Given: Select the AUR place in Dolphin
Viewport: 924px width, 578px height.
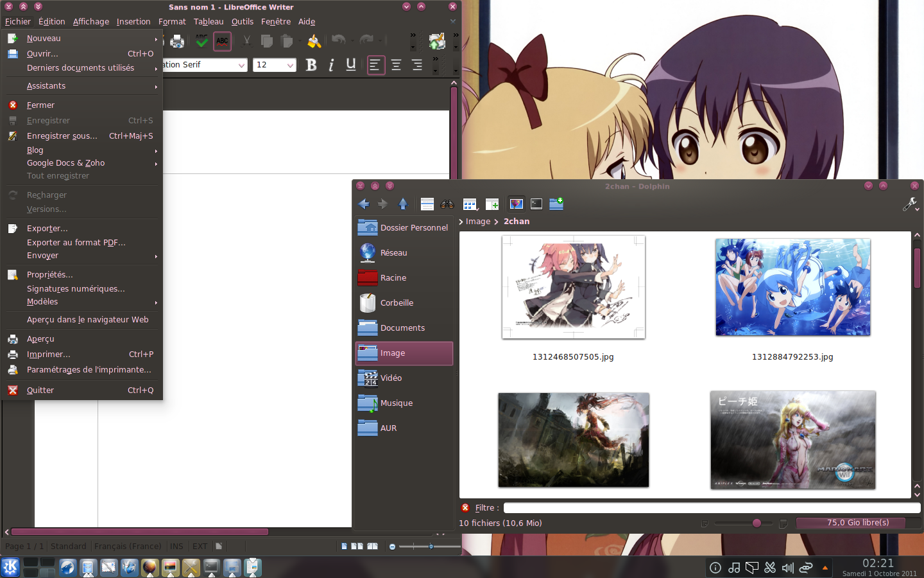Looking at the screenshot, I should coord(404,428).
